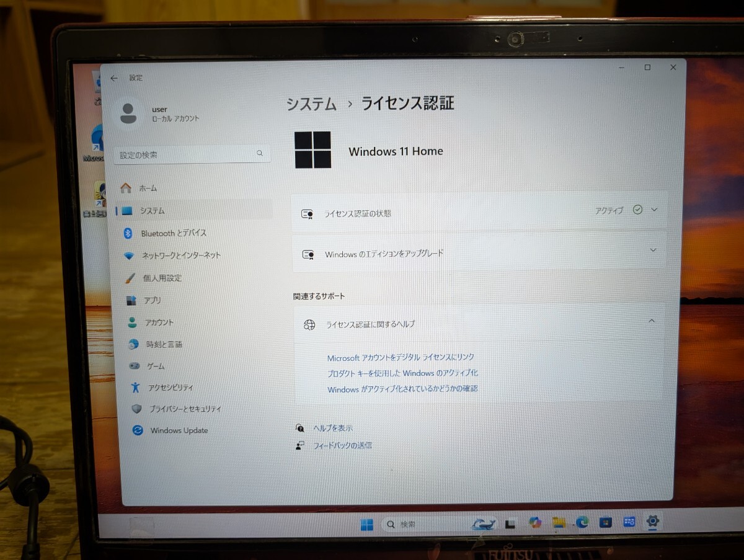This screenshot has height=560, width=744.
Task: Go to システム via the breadcrumb
Action: 311,104
